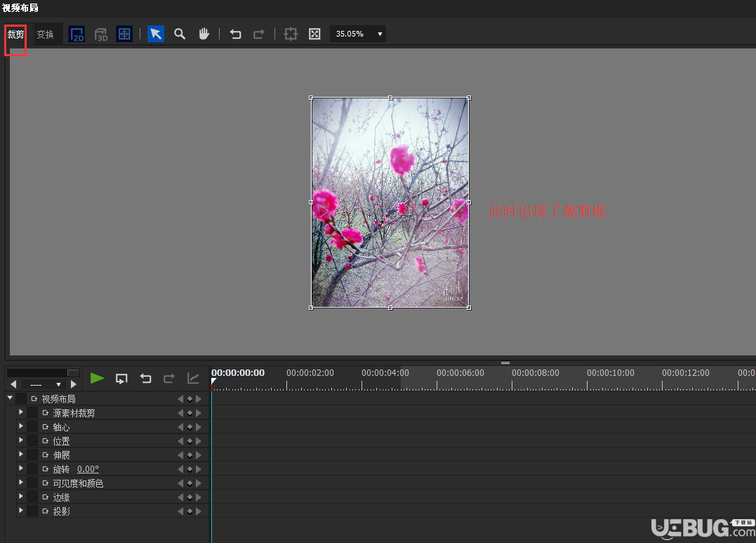The width and height of the screenshot is (756, 543).
Task: Go to next keyframe on 伸展 row
Action: click(x=198, y=455)
